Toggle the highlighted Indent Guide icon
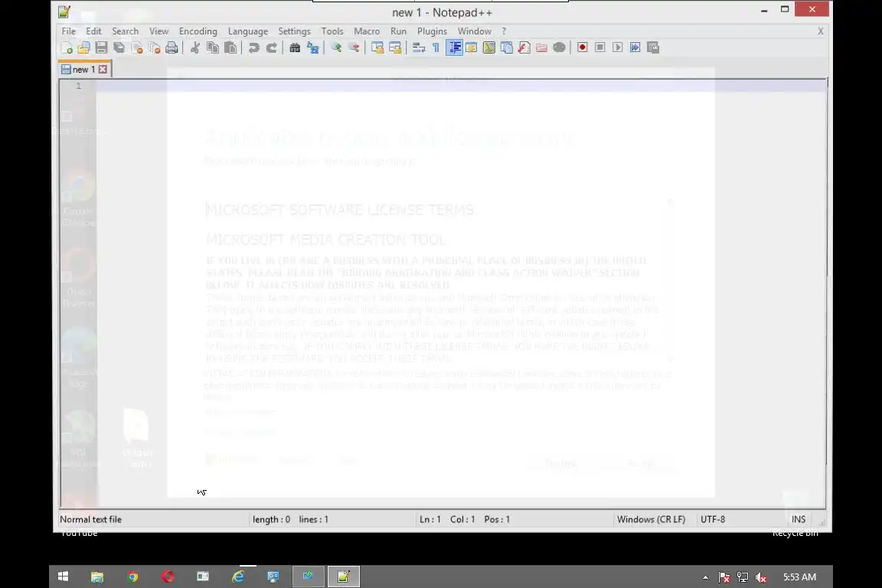882x588 pixels. click(x=454, y=47)
